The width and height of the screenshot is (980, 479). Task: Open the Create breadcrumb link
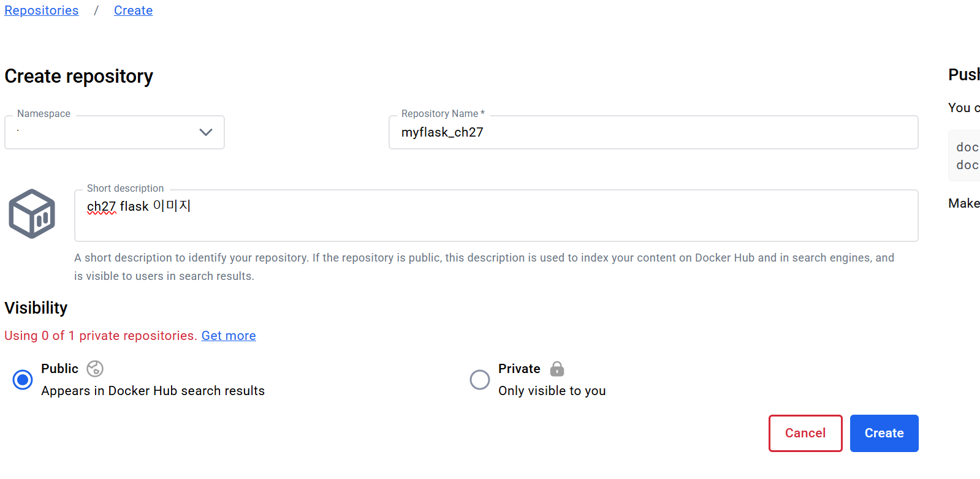pyautogui.click(x=133, y=10)
